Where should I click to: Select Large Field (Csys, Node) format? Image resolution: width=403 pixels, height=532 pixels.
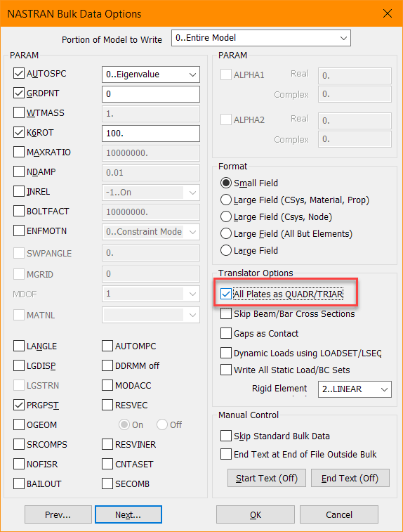(x=226, y=216)
